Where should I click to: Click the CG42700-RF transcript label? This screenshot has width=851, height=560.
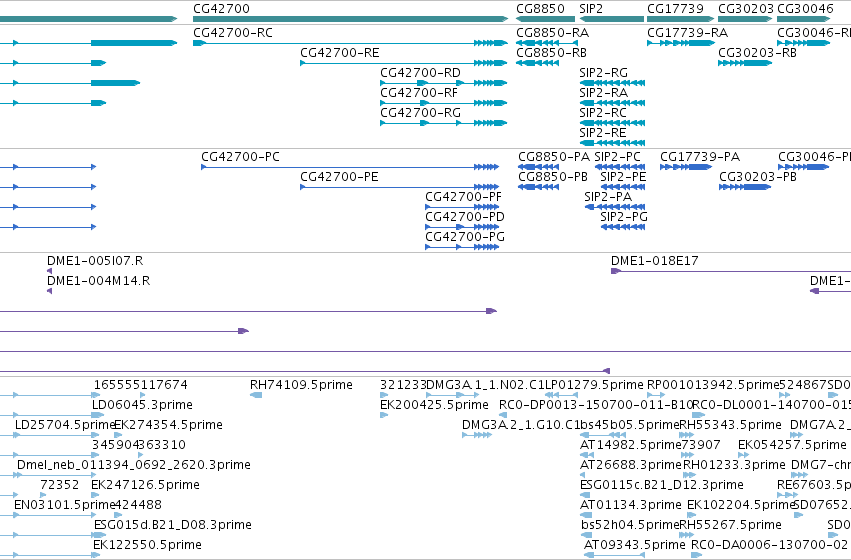coord(419,93)
